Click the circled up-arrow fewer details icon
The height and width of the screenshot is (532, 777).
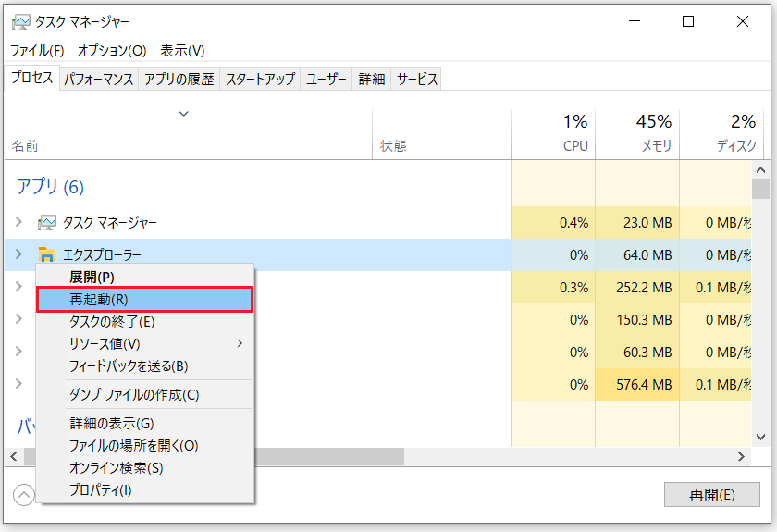tap(24, 495)
